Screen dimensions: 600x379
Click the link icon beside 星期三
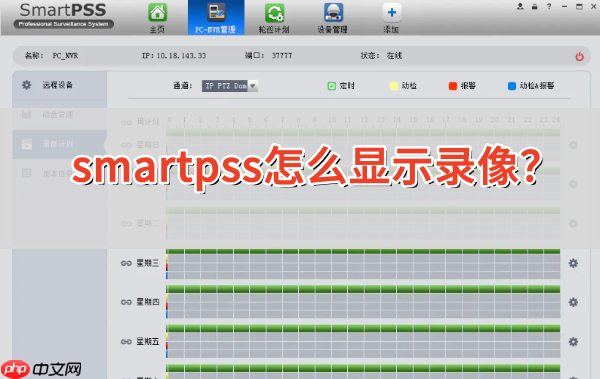(126, 263)
